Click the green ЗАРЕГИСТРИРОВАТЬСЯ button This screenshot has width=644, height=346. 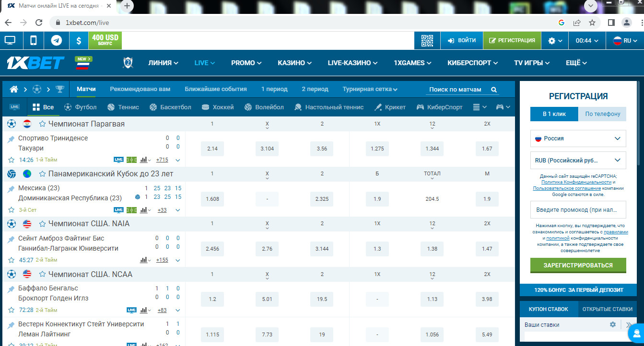(578, 265)
